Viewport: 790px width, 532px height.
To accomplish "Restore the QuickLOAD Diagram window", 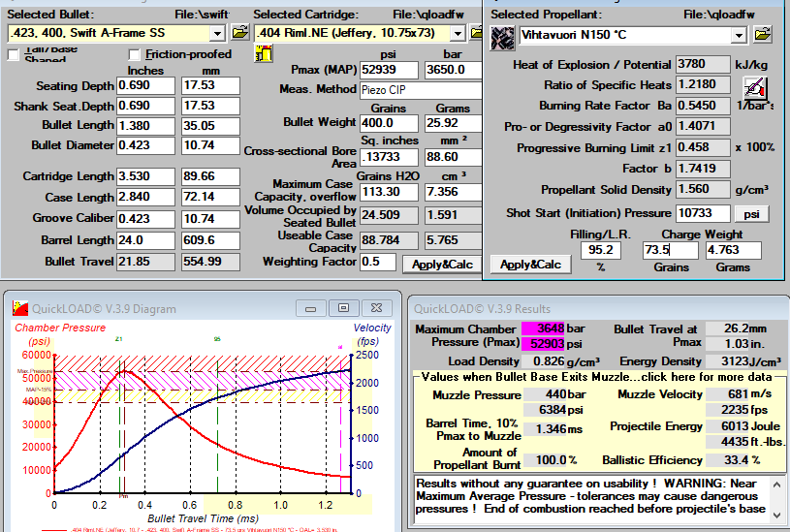I will point(343,308).
